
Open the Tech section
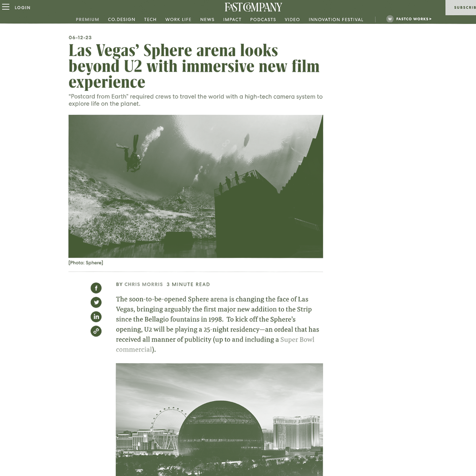tap(150, 20)
